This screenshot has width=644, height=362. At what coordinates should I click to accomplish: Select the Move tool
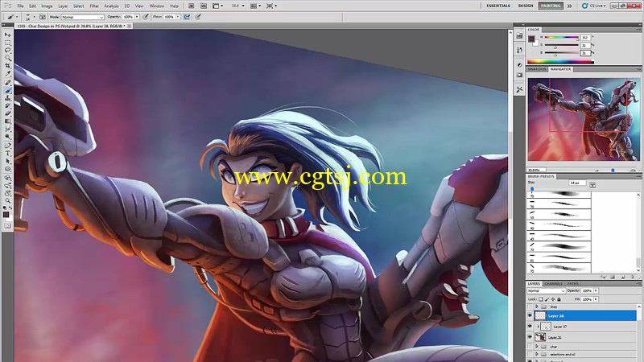7,35
